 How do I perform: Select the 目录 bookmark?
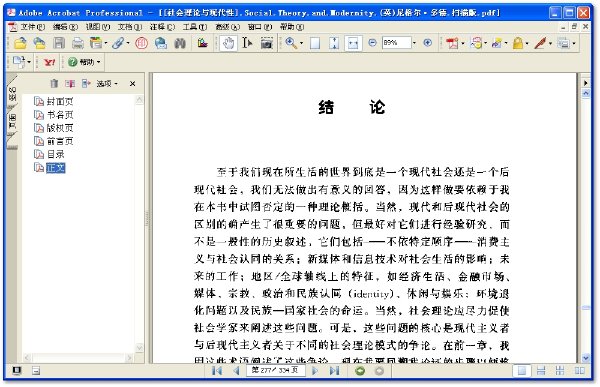tap(55, 154)
